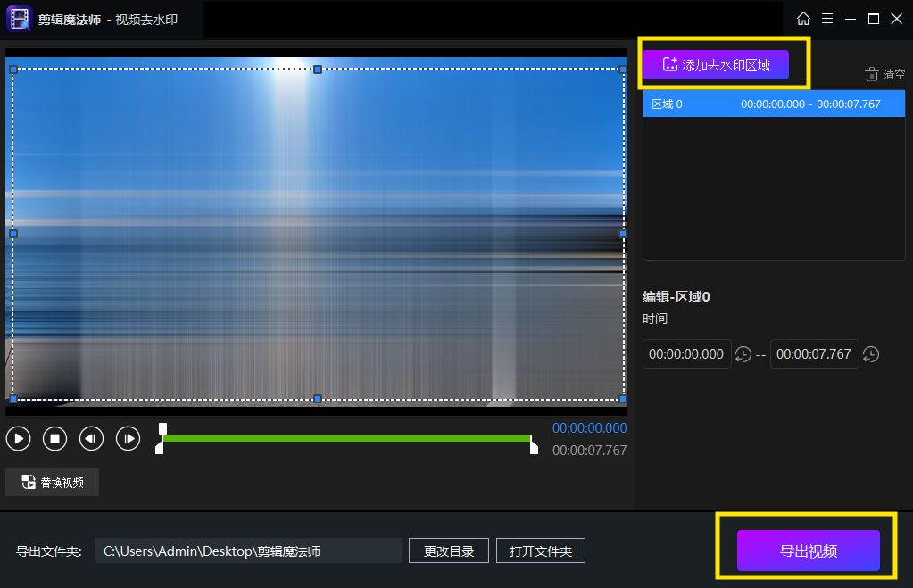Click end time field 00:00:07.767
This screenshot has height=588, width=913.
814,354
